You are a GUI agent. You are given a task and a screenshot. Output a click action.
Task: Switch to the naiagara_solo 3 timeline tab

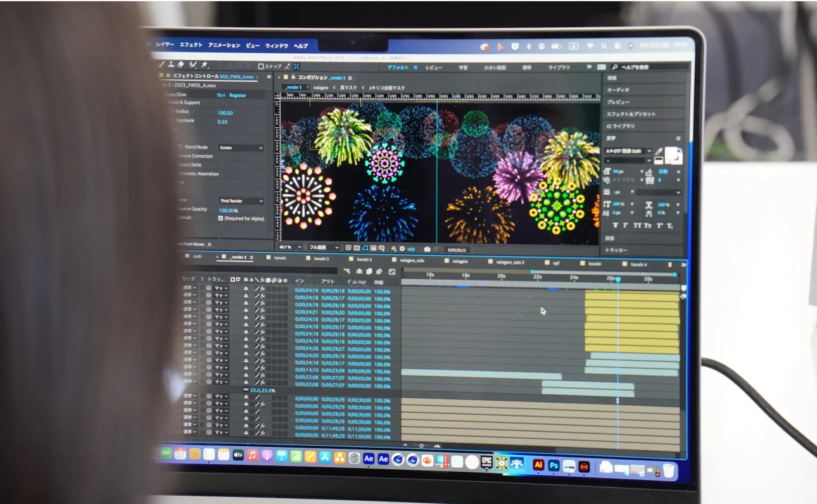pyautogui.click(x=510, y=262)
